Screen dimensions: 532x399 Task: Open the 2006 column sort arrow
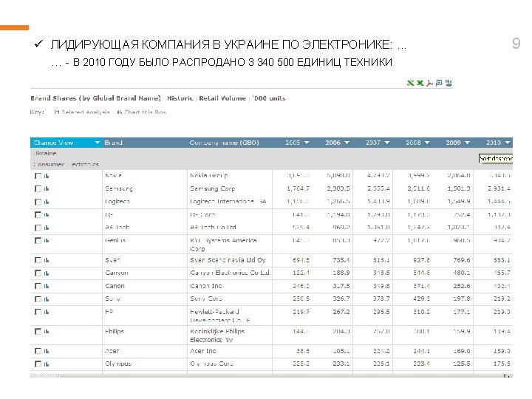point(347,143)
